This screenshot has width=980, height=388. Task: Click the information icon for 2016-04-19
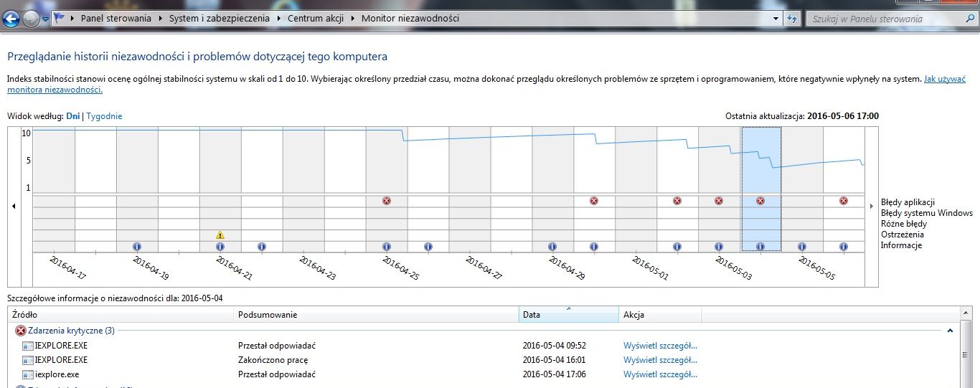tap(137, 246)
